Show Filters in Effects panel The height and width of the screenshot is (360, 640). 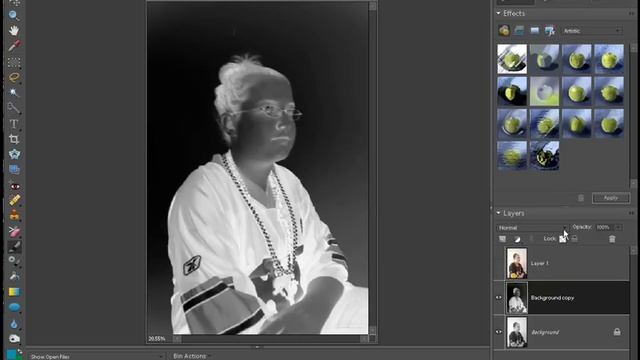pyautogui.click(x=504, y=30)
